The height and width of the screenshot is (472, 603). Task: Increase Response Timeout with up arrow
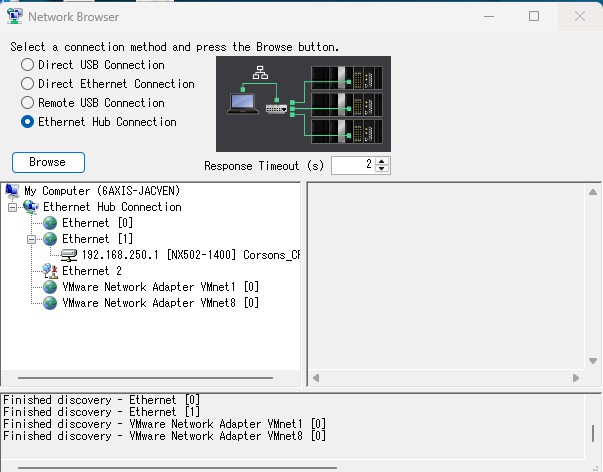pos(383,161)
